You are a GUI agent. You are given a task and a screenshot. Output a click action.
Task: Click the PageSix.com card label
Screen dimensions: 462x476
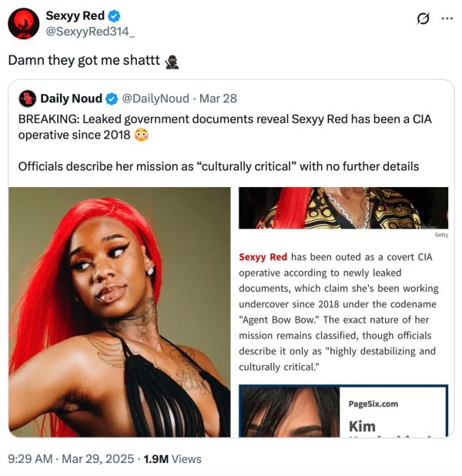373,404
